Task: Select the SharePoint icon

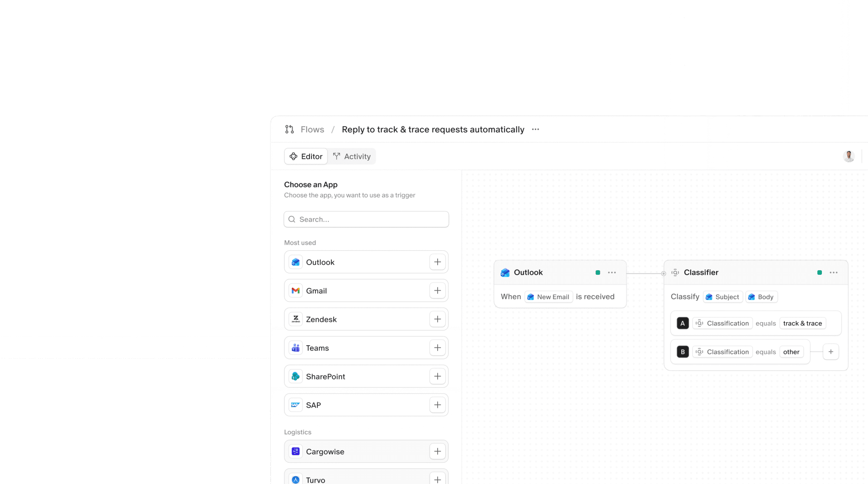Action: tap(296, 376)
